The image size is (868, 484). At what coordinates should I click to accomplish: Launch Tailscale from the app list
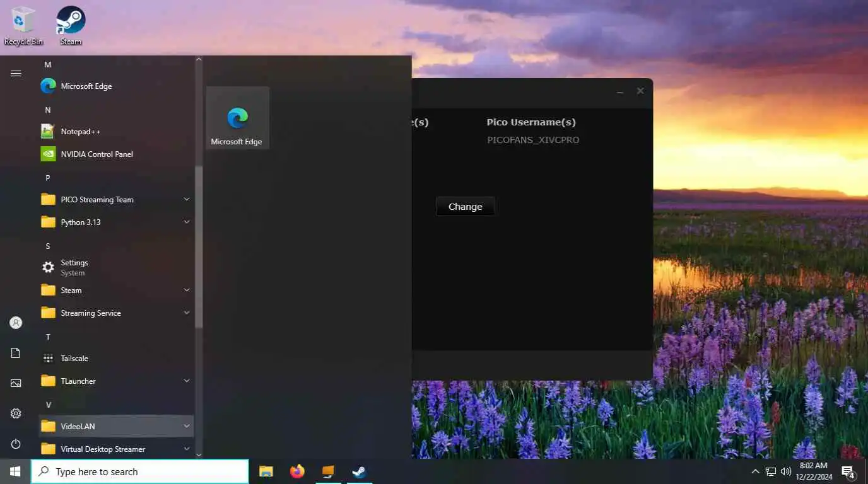pyautogui.click(x=116, y=359)
